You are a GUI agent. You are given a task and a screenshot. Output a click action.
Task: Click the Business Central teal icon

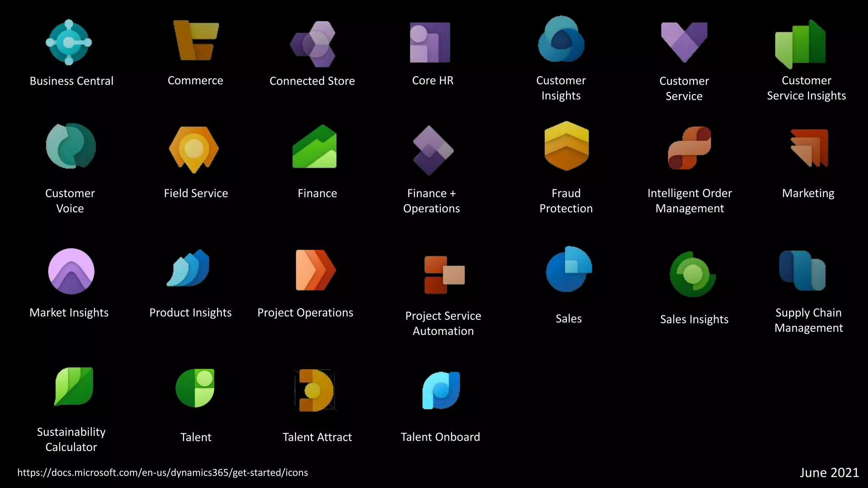[x=69, y=42]
